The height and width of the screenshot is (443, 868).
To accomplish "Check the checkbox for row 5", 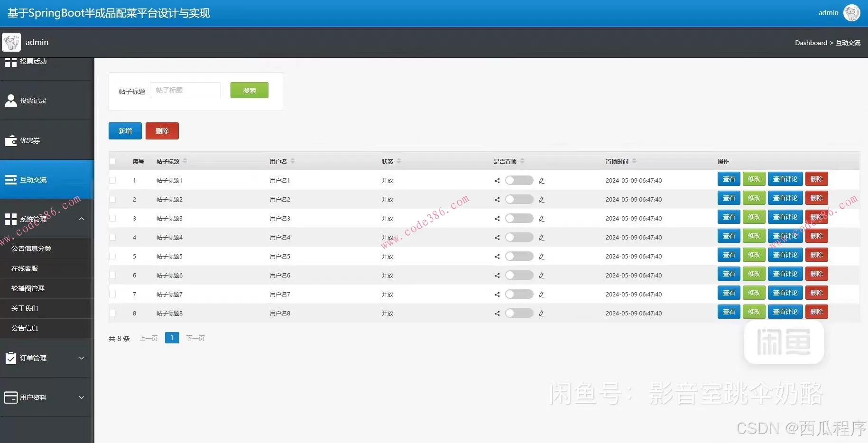I will point(112,256).
